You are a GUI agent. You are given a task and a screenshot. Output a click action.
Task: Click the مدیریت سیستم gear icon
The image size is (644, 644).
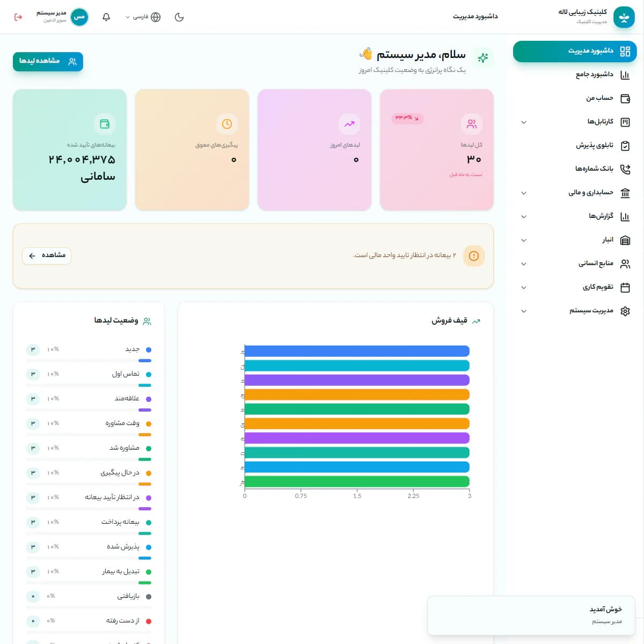pos(625,311)
